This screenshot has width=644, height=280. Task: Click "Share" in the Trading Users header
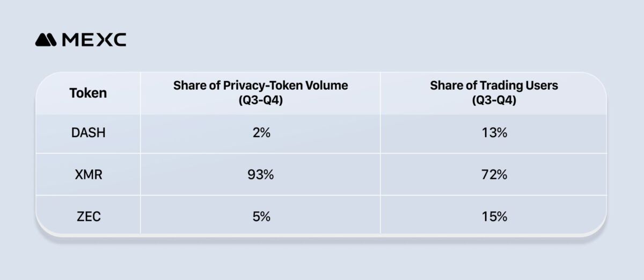445,85
